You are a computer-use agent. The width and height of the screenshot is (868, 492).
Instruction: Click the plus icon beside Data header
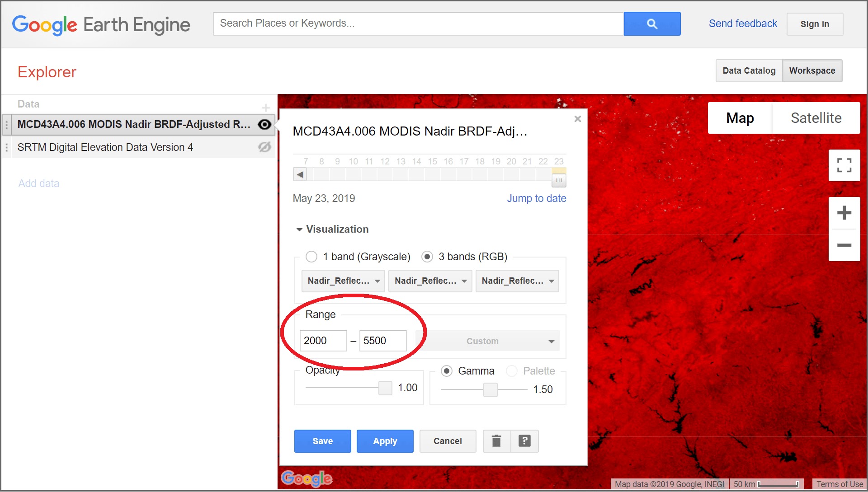(x=266, y=108)
